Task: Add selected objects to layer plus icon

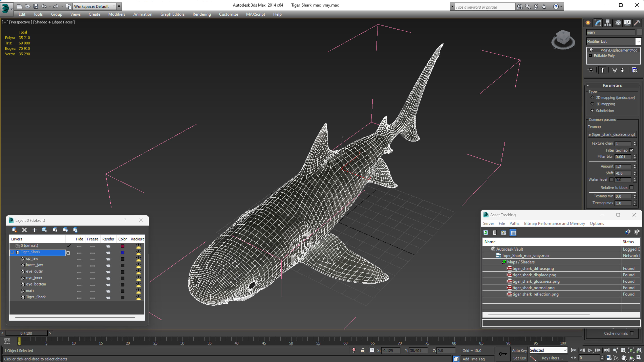Action: pos(34,230)
